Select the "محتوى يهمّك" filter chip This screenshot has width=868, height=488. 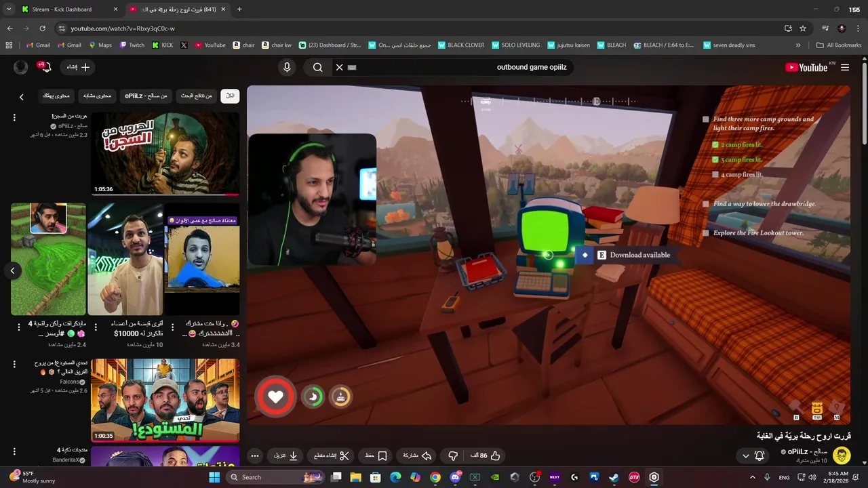coord(56,96)
